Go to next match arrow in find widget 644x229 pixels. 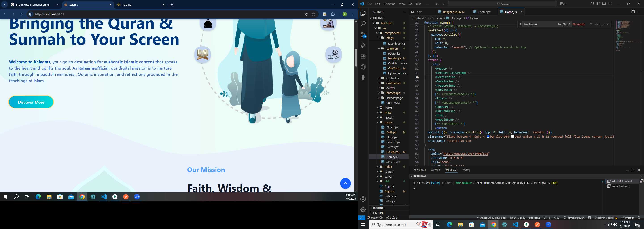click(x=597, y=24)
